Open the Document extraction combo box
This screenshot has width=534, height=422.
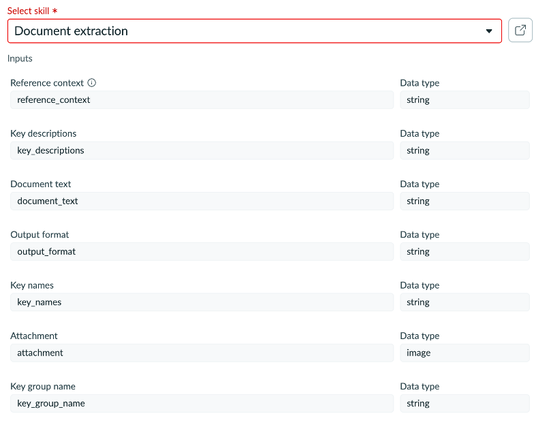(x=254, y=31)
